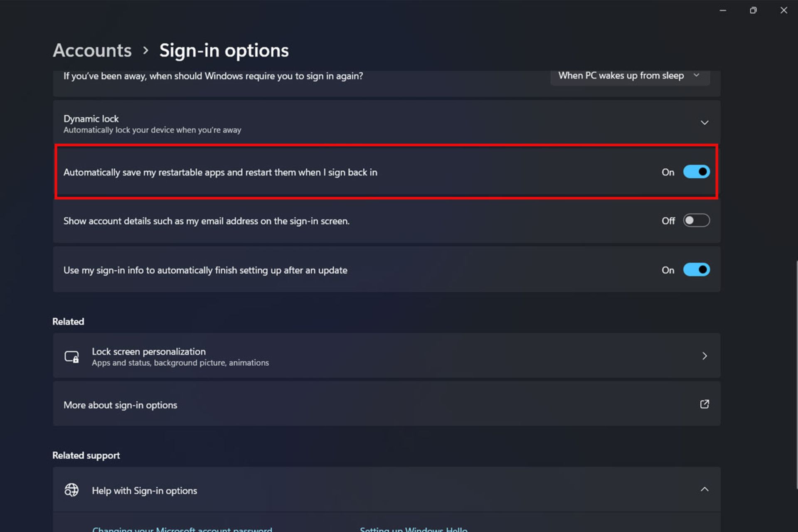Disable sign-in info after update toggle
Screen dimensions: 798x532
coord(696,270)
